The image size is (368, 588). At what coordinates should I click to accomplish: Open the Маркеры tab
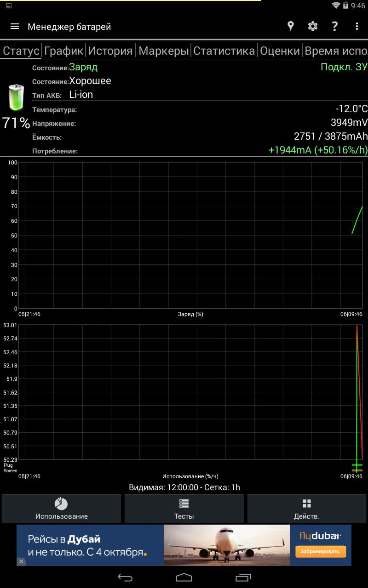pyautogui.click(x=164, y=51)
